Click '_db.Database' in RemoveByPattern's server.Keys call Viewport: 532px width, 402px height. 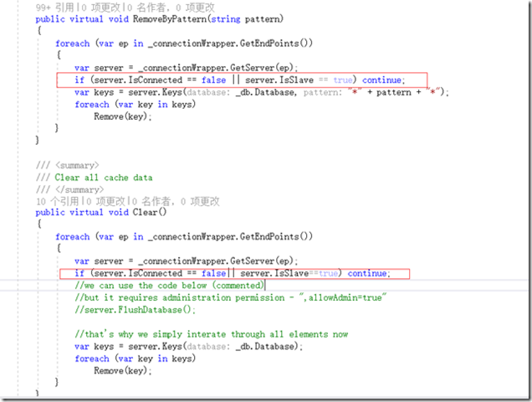coord(264,92)
